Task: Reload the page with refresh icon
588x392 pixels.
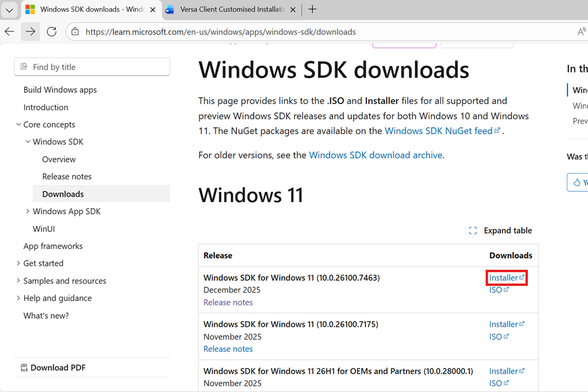Action: click(52, 32)
